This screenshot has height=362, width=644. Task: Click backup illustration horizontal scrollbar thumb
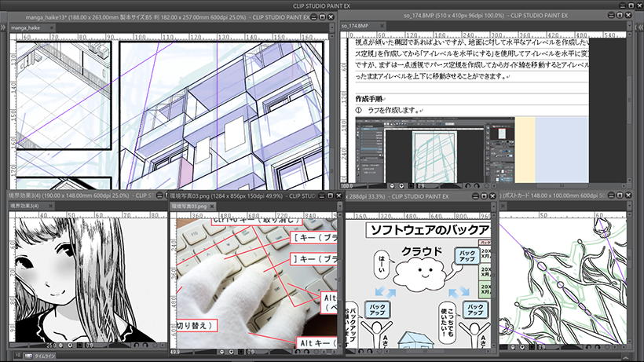tap(425, 351)
